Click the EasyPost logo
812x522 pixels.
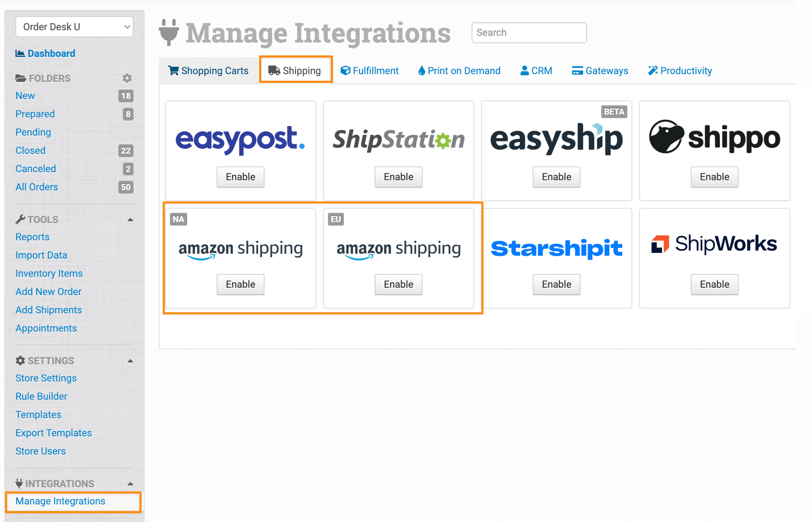pyautogui.click(x=240, y=139)
